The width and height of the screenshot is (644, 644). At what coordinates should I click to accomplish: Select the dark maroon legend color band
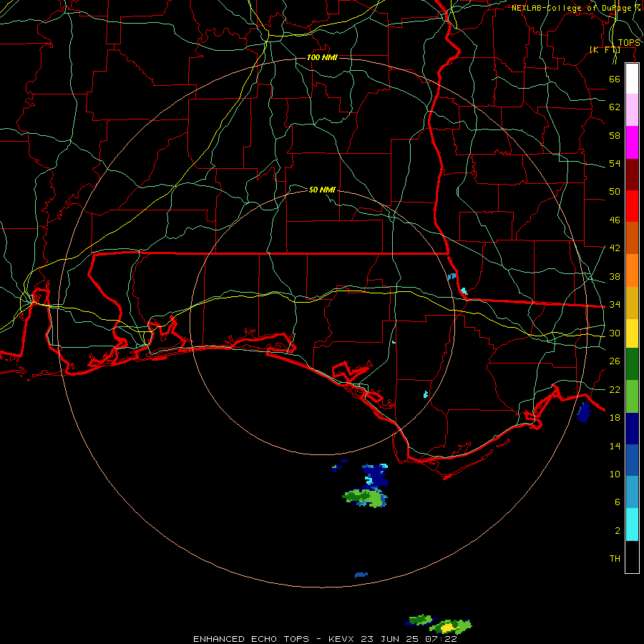point(632,174)
